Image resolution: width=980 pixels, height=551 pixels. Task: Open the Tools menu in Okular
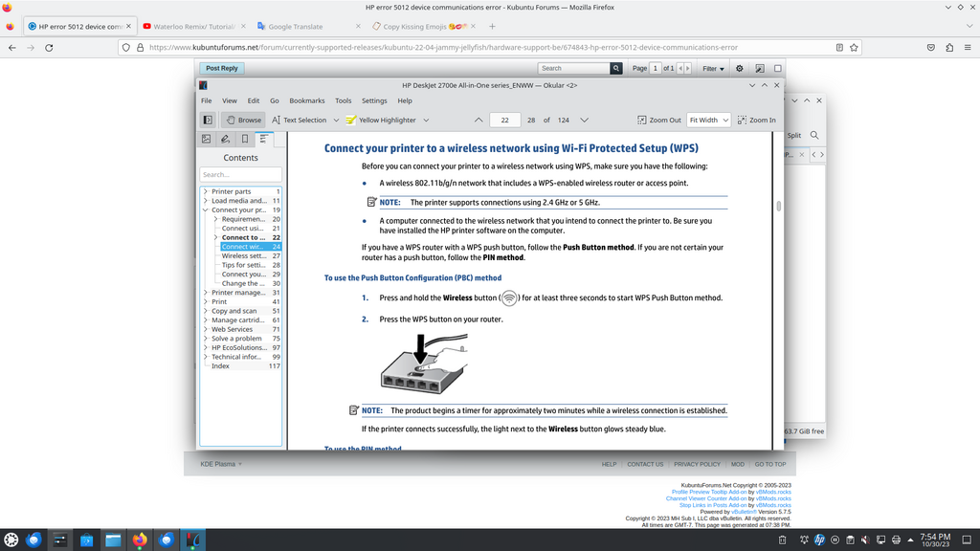coord(343,100)
